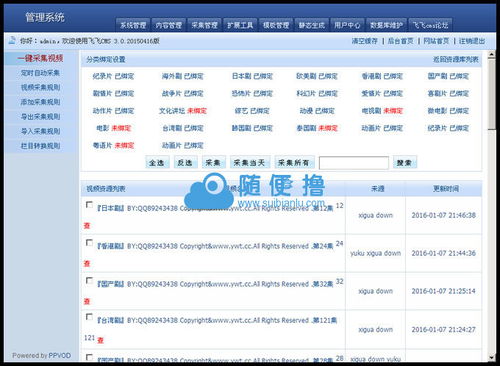The image size is (500, 366).
Task: Bind the 文化讲坛 未绑定 category
Action: (x=183, y=111)
